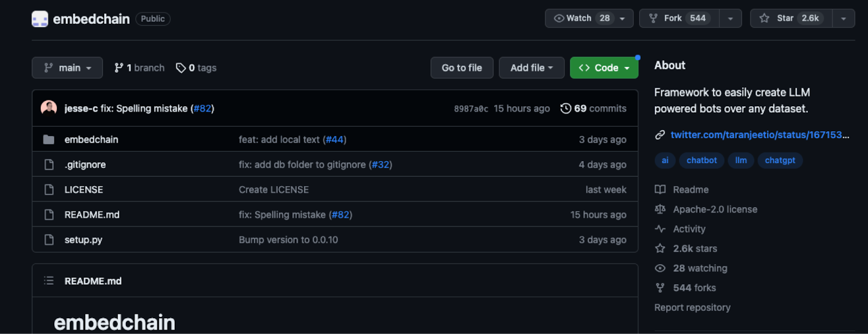Open the twitter.com/taranjeetio status link
The height and width of the screenshot is (334, 868).
coord(760,135)
